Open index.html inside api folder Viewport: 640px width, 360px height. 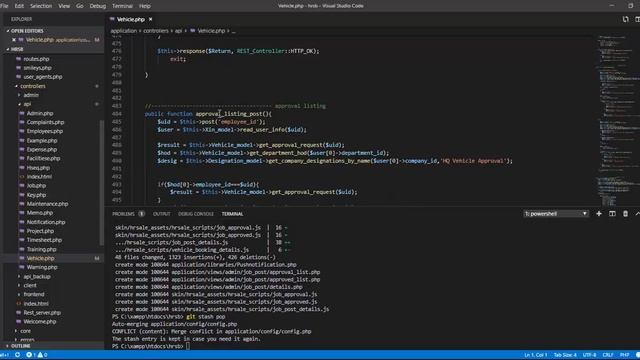(39, 177)
